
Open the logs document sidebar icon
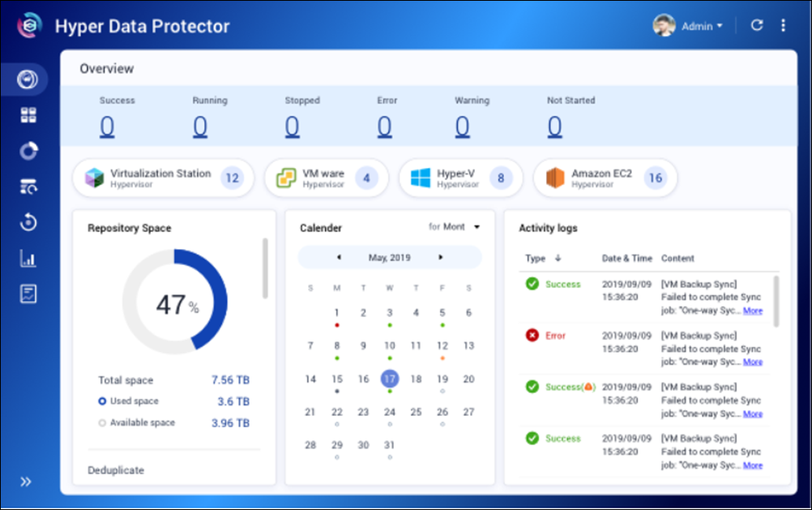point(28,294)
